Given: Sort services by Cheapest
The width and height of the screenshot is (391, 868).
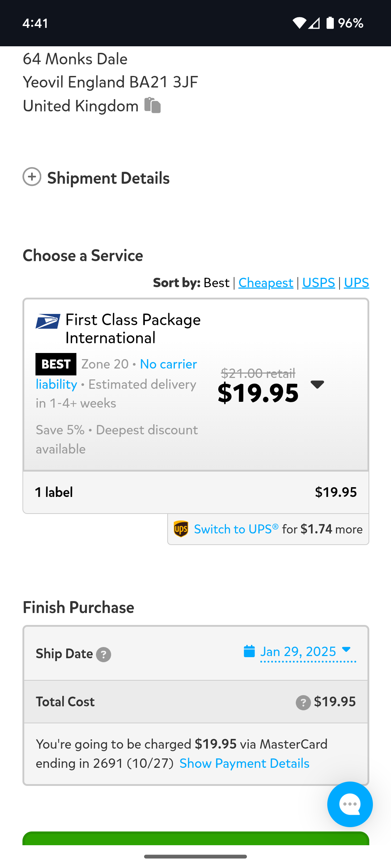Looking at the screenshot, I should click(x=266, y=282).
